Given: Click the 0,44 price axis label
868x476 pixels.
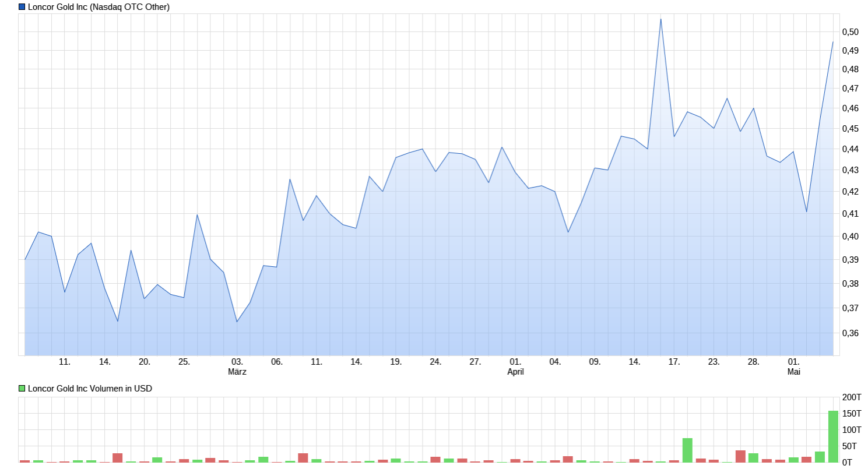Looking at the screenshot, I should pyautogui.click(x=851, y=149).
